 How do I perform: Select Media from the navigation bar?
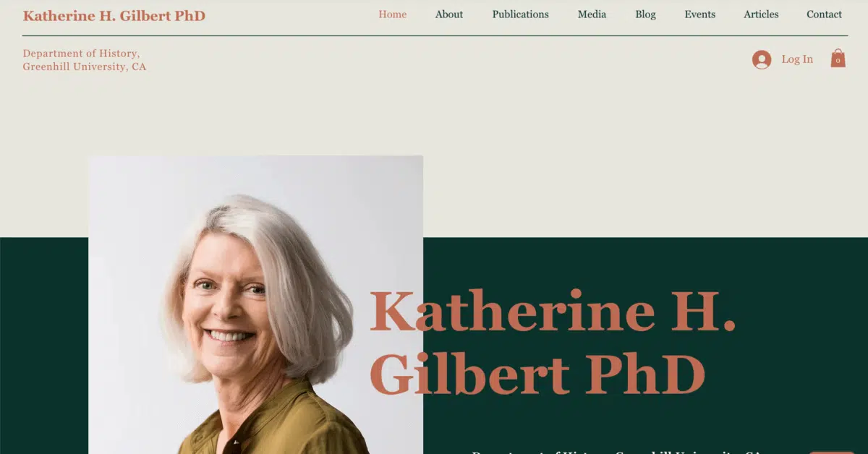tap(592, 14)
